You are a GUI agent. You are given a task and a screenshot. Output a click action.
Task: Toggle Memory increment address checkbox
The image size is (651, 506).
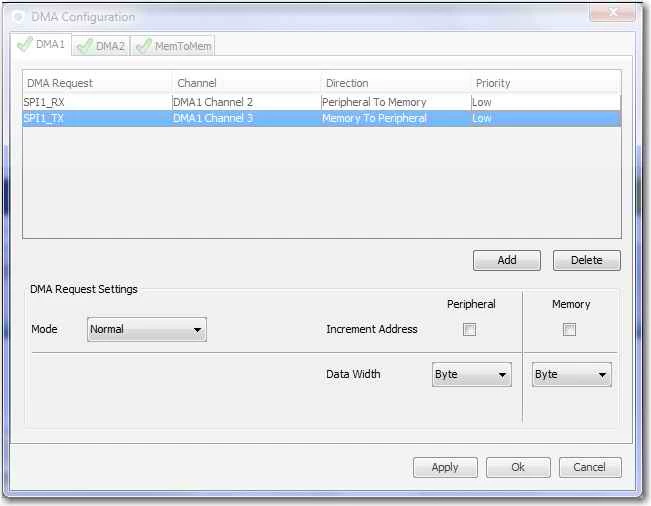tap(569, 330)
